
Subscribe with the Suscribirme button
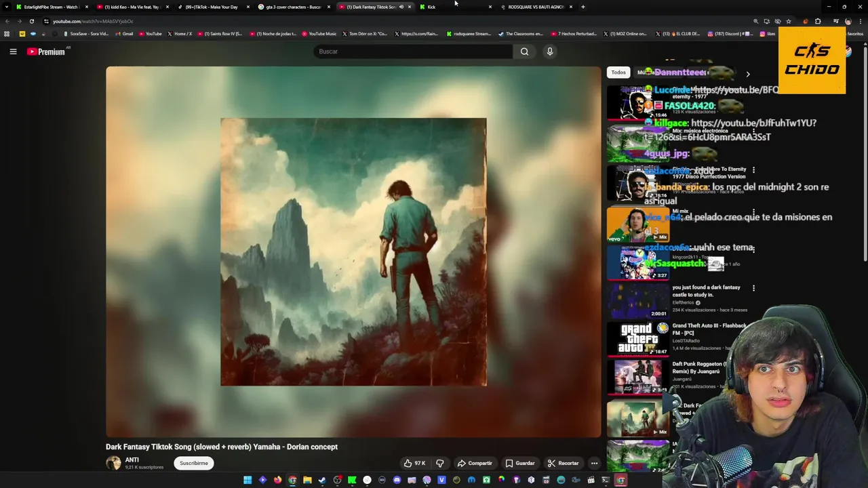tap(194, 464)
